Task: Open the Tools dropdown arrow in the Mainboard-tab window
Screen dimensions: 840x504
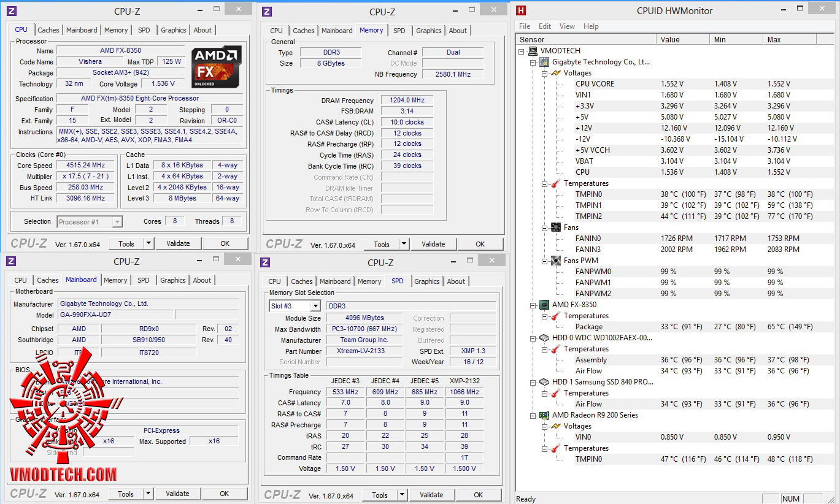Action: point(148,494)
